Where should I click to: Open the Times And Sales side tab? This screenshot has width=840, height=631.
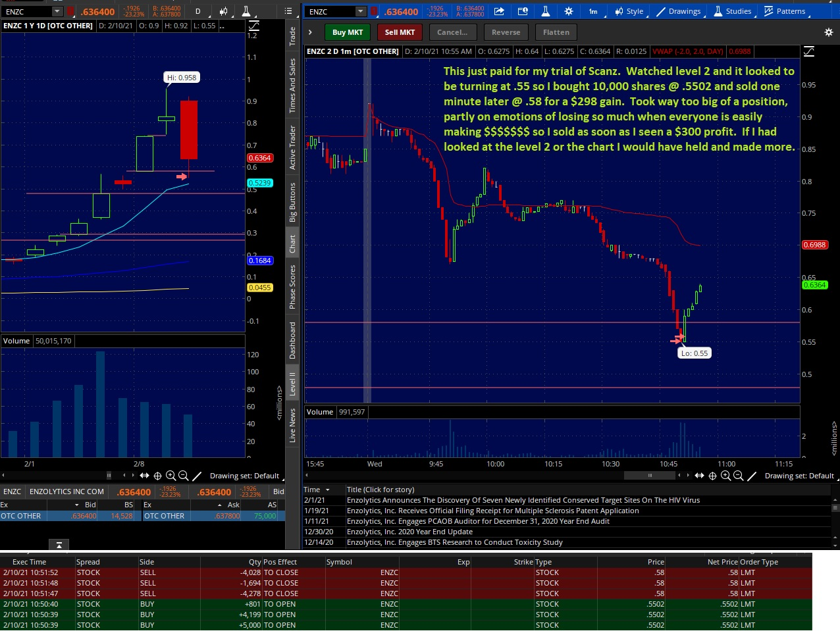click(x=293, y=86)
